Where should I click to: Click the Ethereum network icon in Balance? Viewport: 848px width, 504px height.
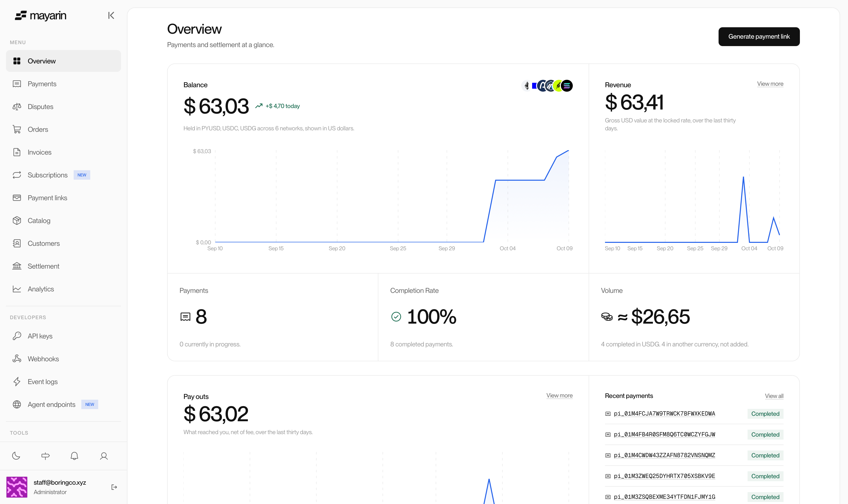pyautogui.click(x=527, y=85)
